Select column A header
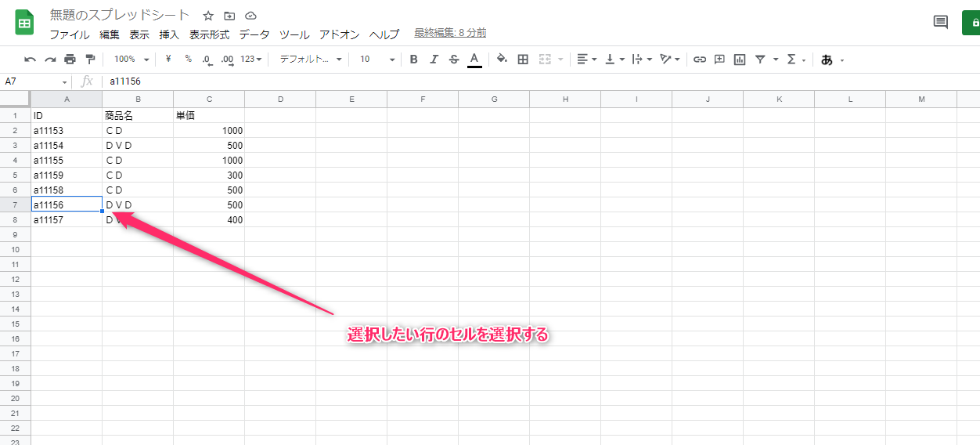Image resolution: width=980 pixels, height=445 pixels. click(x=67, y=99)
